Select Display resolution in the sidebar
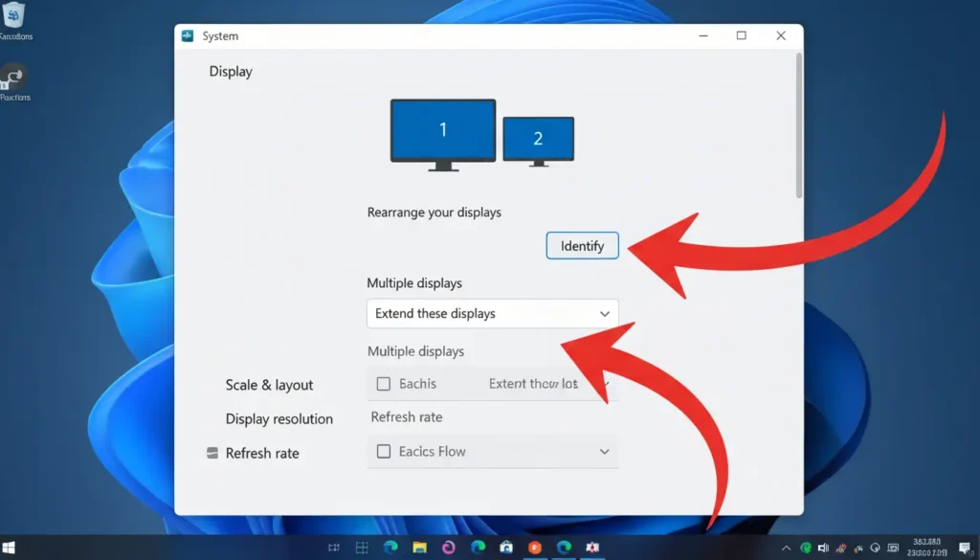The image size is (980, 560). click(x=280, y=418)
